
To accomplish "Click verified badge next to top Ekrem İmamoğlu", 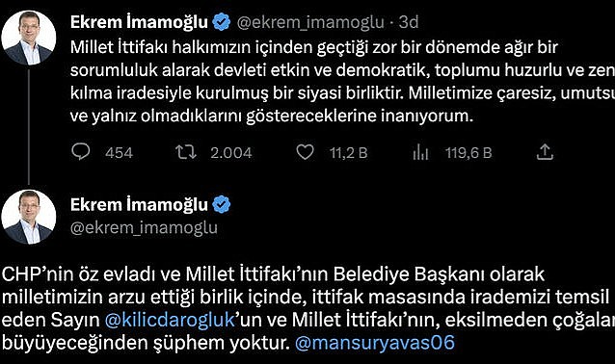I will 222,22.
